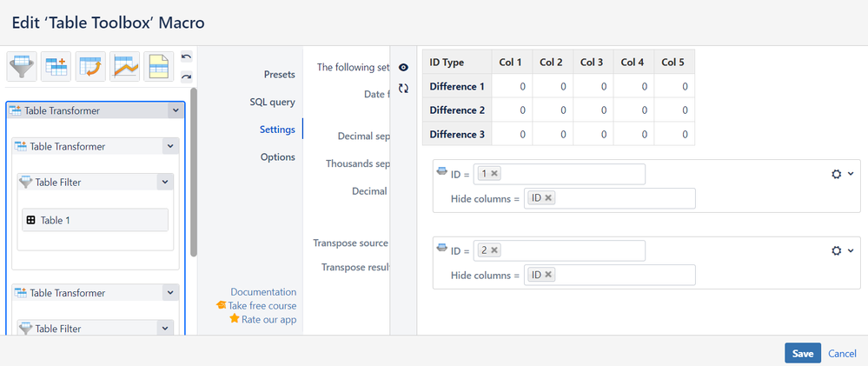Toggle the preview eye icon
868x366 pixels.
[x=403, y=68]
